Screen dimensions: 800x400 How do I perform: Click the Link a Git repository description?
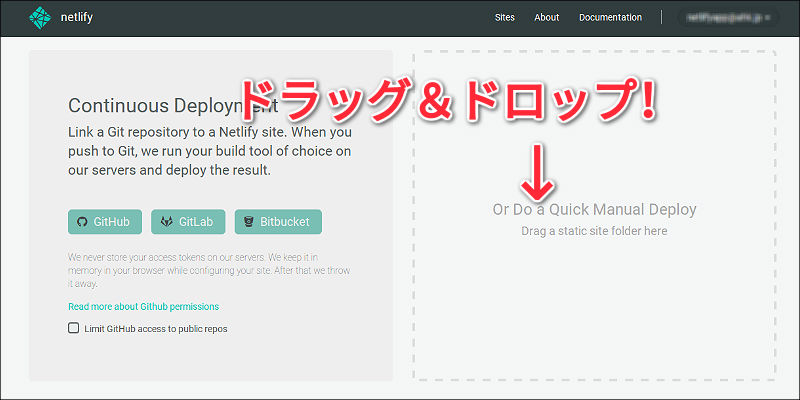[210, 152]
